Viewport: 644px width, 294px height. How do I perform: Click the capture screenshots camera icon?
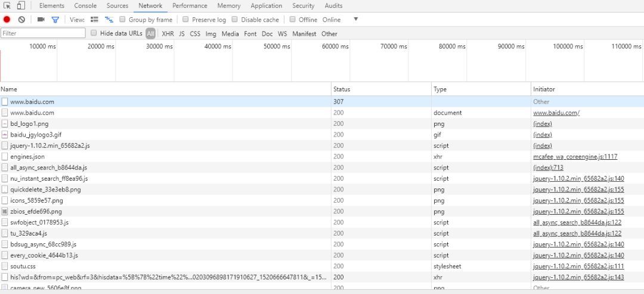pos(41,19)
